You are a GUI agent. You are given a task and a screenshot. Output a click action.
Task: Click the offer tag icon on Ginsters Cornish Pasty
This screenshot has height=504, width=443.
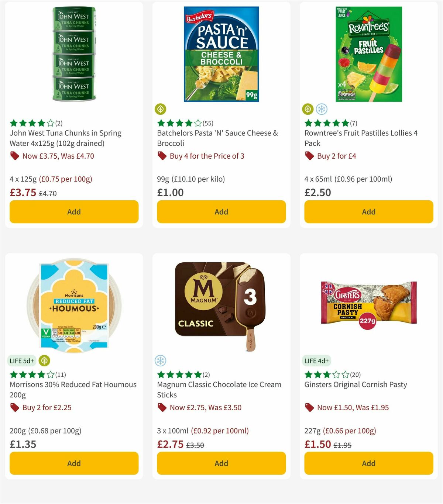click(x=309, y=408)
